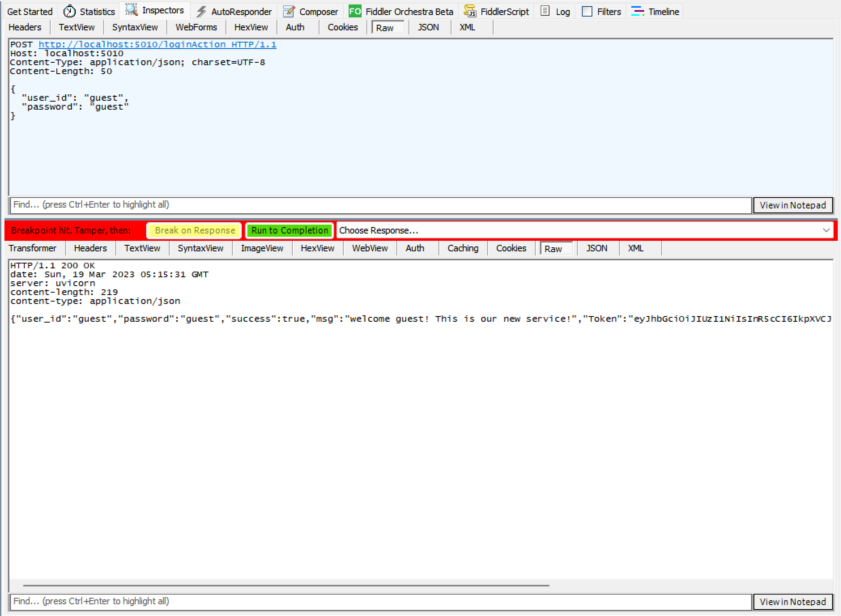841x616 pixels.
Task: Click the request Find input field
Action: tap(380, 205)
